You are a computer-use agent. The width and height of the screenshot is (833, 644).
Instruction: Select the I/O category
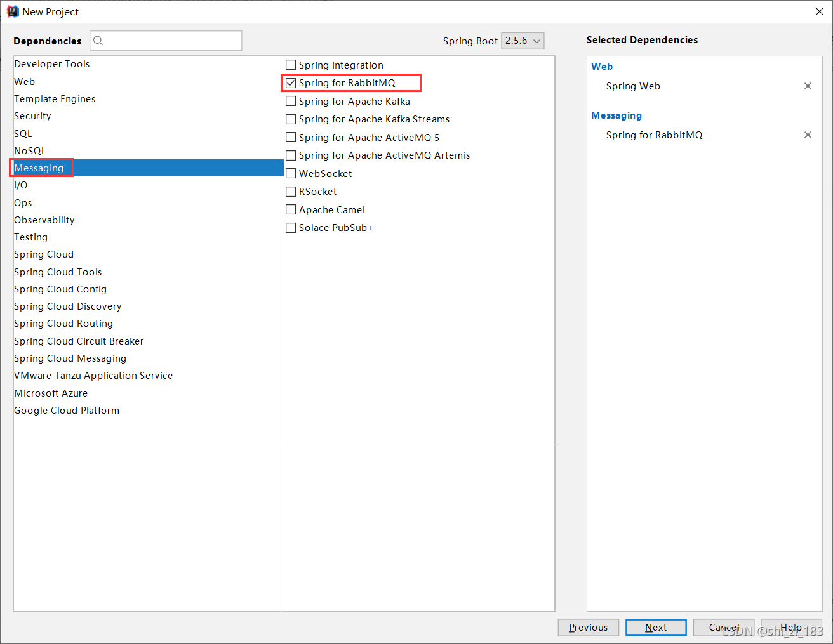(149, 185)
